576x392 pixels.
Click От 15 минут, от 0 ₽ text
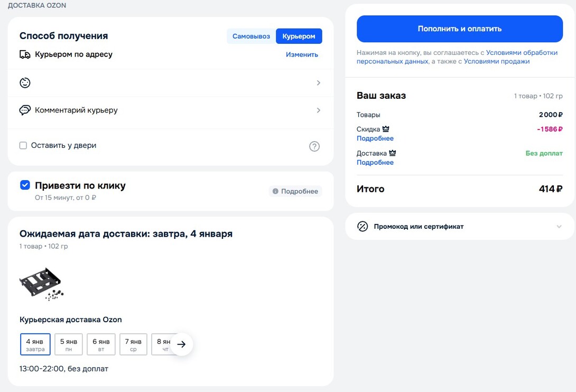pyautogui.click(x=66, y=198)
